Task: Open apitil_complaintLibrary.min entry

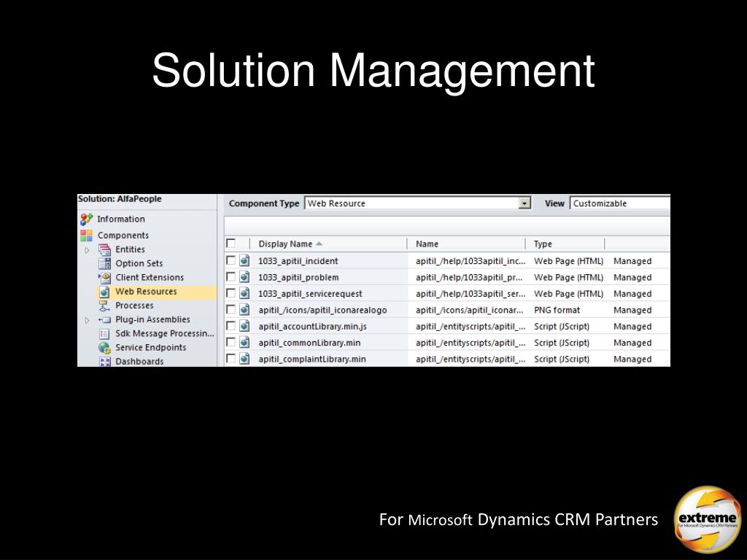Action: pyautogui.click(x=312, y=359)
